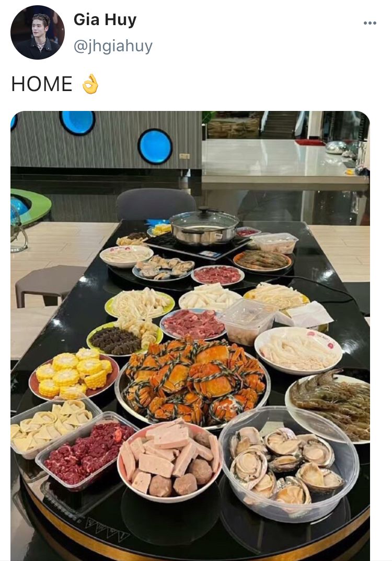Click the plate of tied crabs in photo
Viewport: 392px width, 561px height.
click(x=193, y=382)
